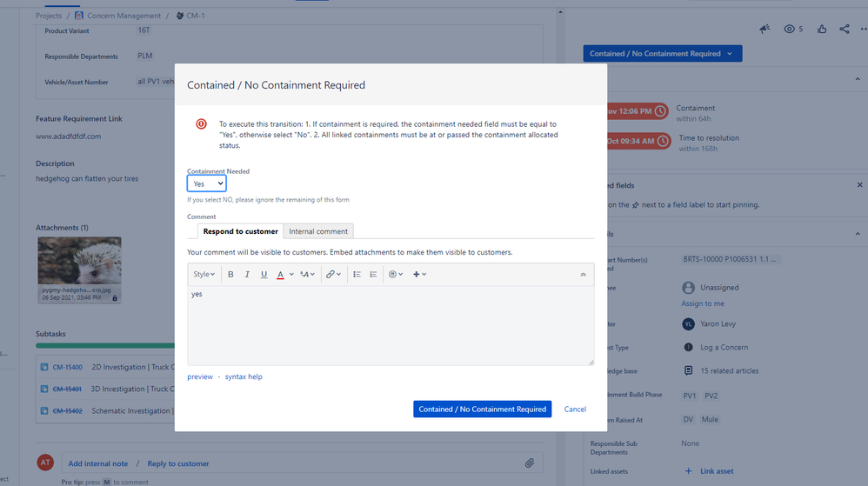
Task: Click the preview link
Action: tap(200, 376)
